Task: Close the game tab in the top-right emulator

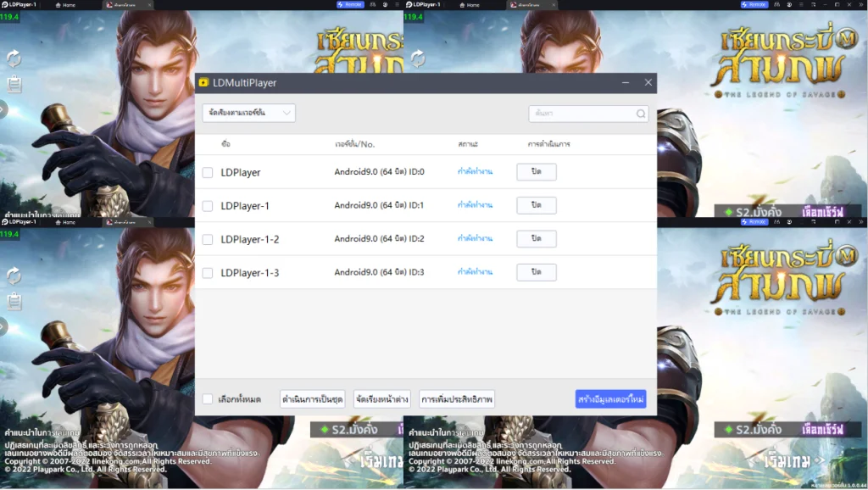Action: (x=554, y=5)
